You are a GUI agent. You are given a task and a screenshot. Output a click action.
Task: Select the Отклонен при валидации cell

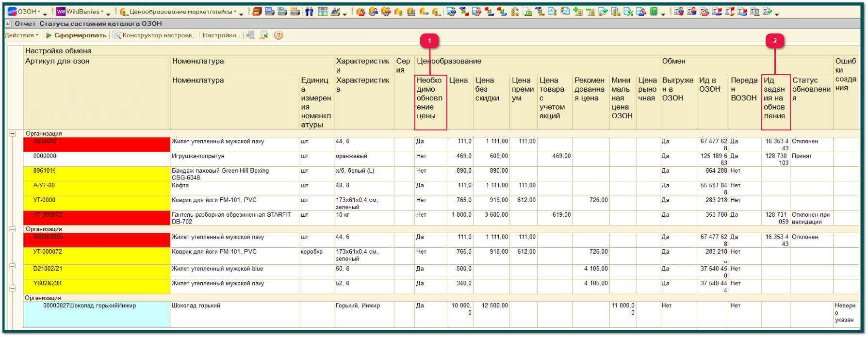click(x=812, y=218)
